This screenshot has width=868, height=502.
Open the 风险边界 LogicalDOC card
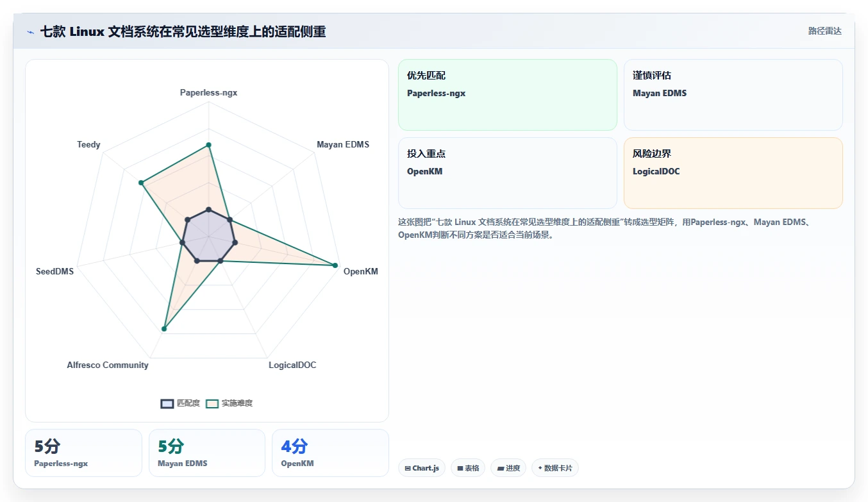tap(733, 173)
